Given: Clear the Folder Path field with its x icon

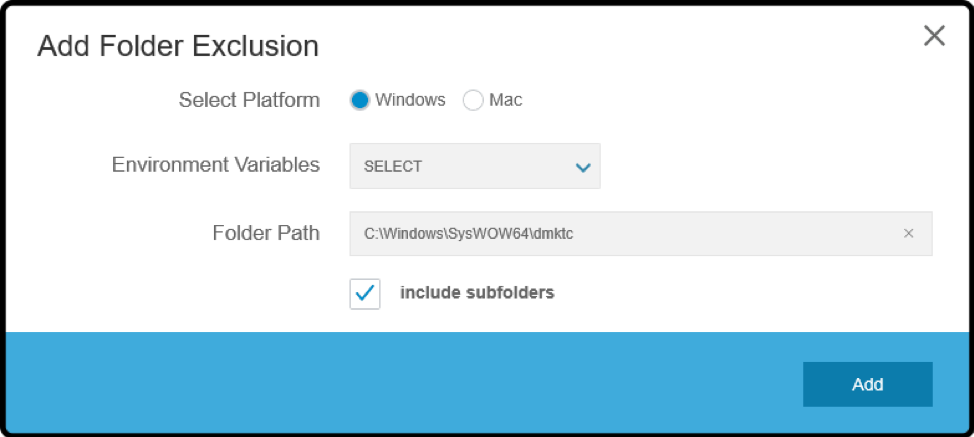Looking at the screenshot, I should [x=908, y=233].
